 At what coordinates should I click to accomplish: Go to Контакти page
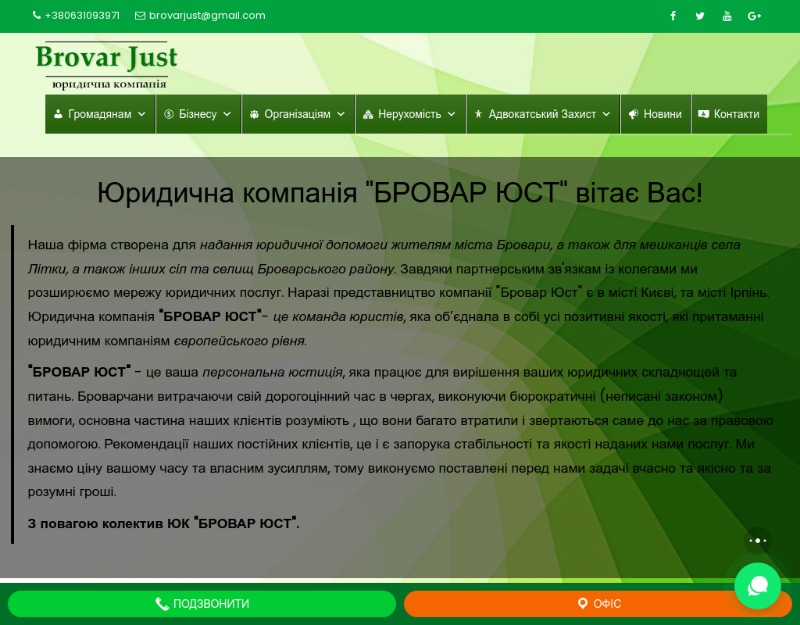coord(729,114)
